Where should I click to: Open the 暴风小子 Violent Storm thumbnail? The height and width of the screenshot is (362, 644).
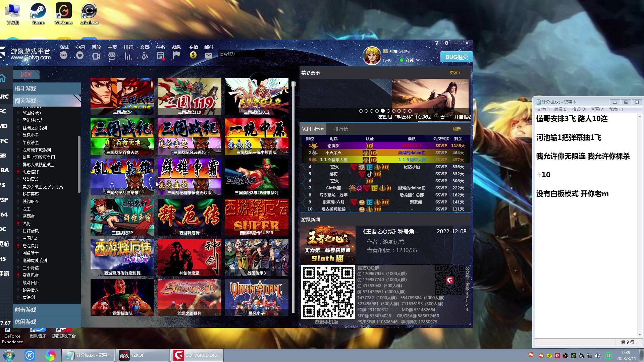click(x=257, y=298)
